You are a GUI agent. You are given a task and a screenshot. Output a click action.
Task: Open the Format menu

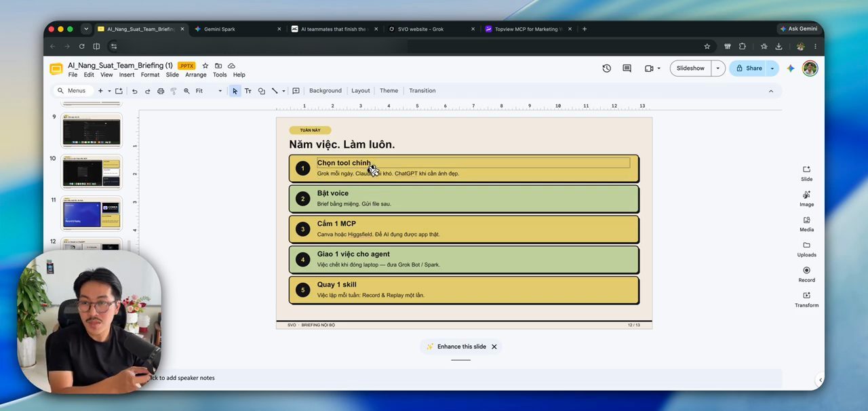pos(150,75)
